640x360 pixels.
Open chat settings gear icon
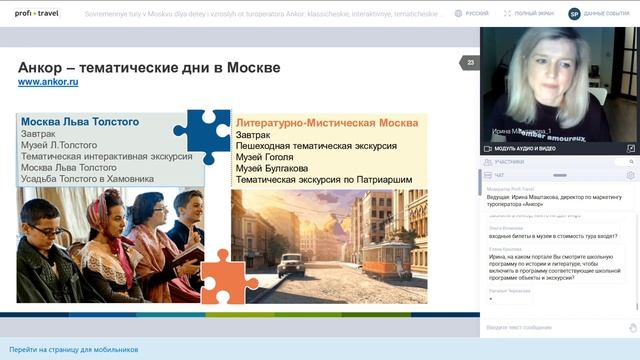tap(631, 175)
